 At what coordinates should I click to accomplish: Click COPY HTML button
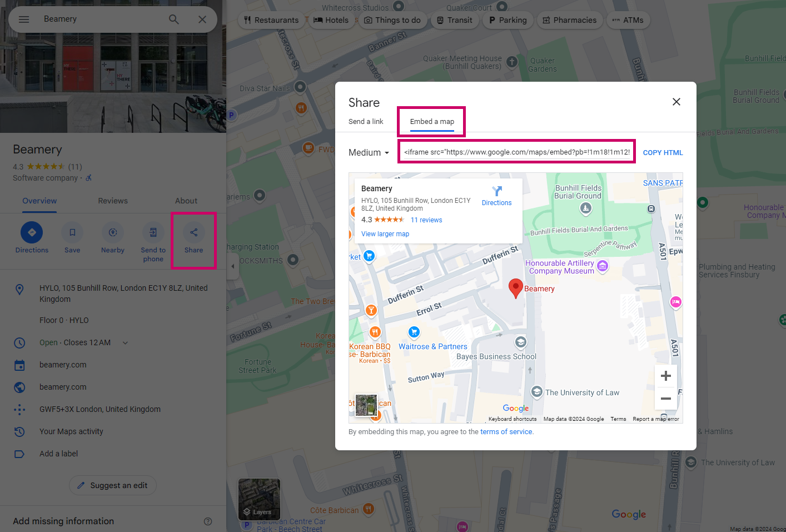click(663, 153)
